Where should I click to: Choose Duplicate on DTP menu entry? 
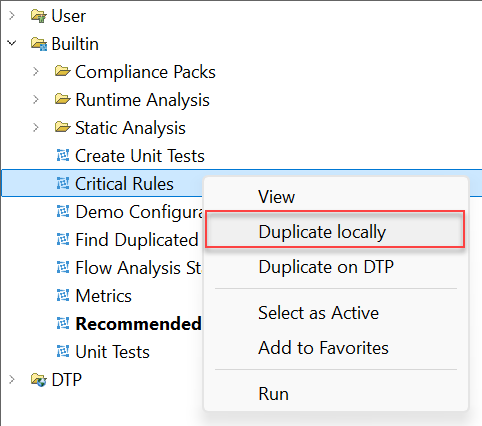pos(326,267)
